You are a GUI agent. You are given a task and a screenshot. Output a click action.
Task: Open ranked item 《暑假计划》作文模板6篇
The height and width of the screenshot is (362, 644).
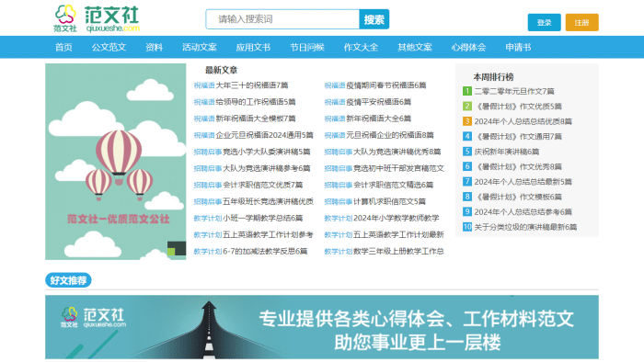point(518,197)
